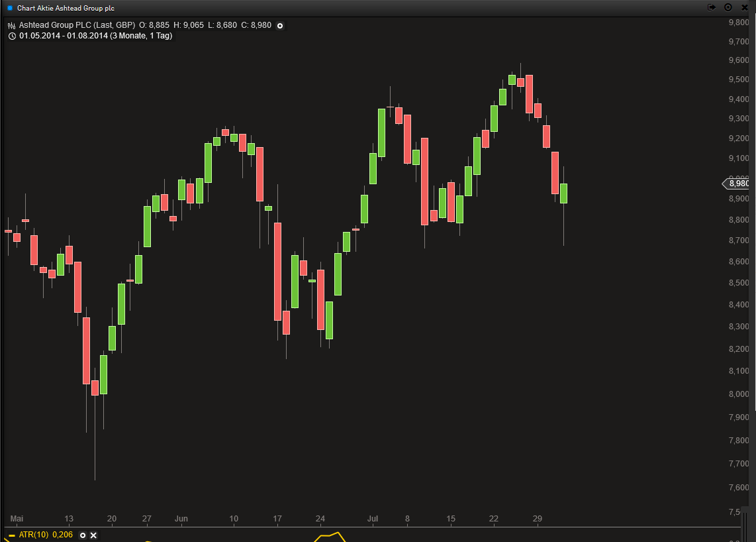Click the '13' date axis label
This screenshot has width=756, height=542.
69,519
